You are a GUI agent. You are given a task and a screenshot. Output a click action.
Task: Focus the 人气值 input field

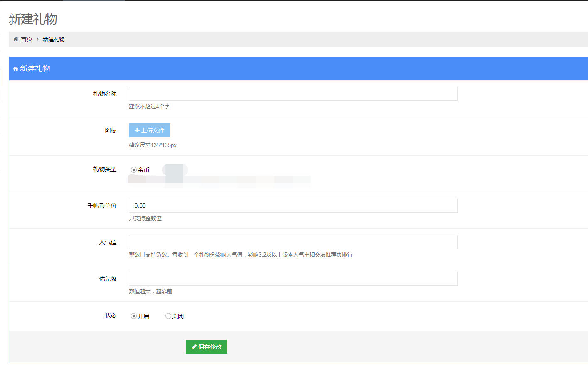pos(293,242)
